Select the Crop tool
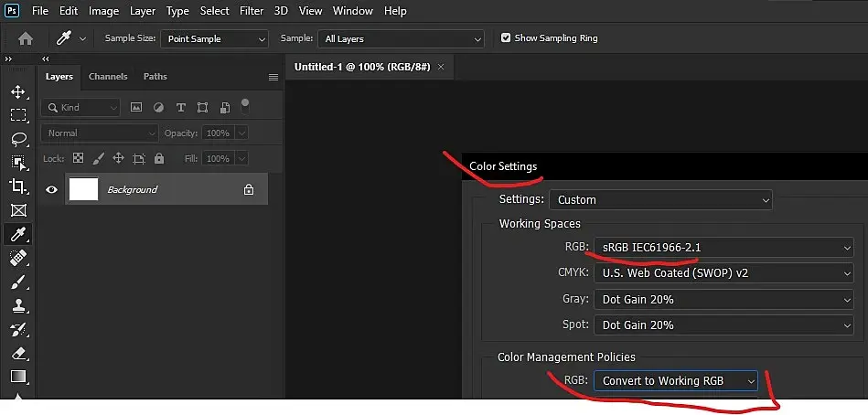 coord(17,186)
